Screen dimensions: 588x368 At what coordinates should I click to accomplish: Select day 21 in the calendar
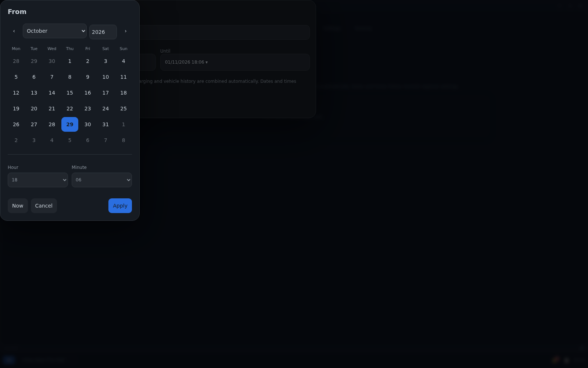coord(52,109)
